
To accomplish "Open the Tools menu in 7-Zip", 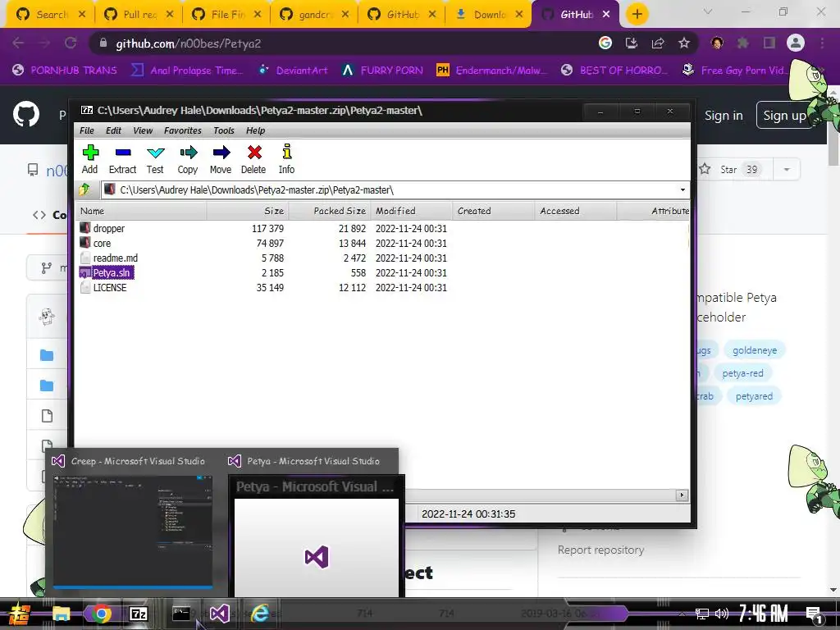I will (223, 130).
